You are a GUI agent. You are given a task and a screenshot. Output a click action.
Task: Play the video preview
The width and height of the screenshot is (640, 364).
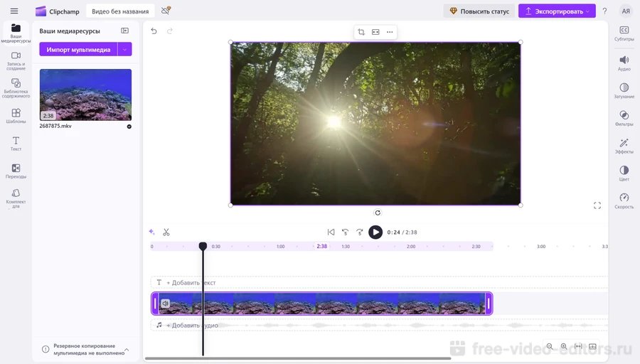(375, 232)
